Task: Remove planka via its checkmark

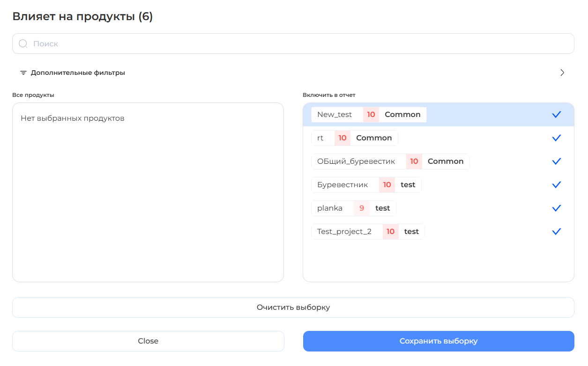Action: click(556, 208)
